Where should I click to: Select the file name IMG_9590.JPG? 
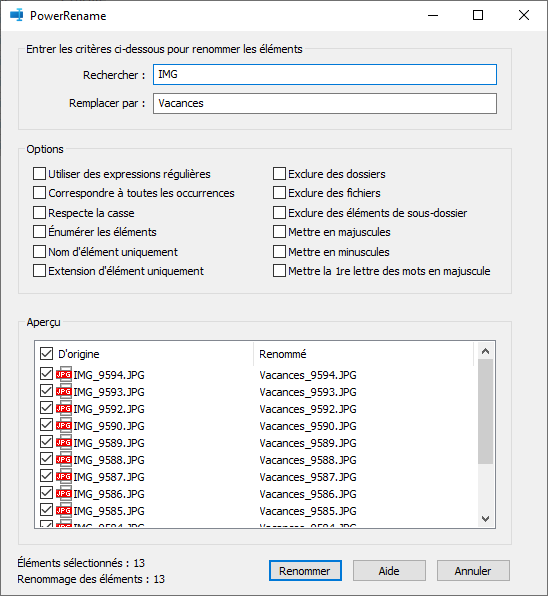[x=109, y=426]
